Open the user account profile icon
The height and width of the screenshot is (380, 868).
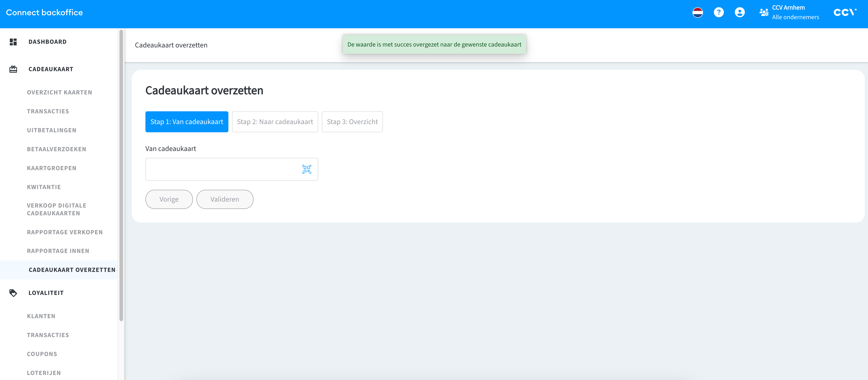[x=740, y=13]
